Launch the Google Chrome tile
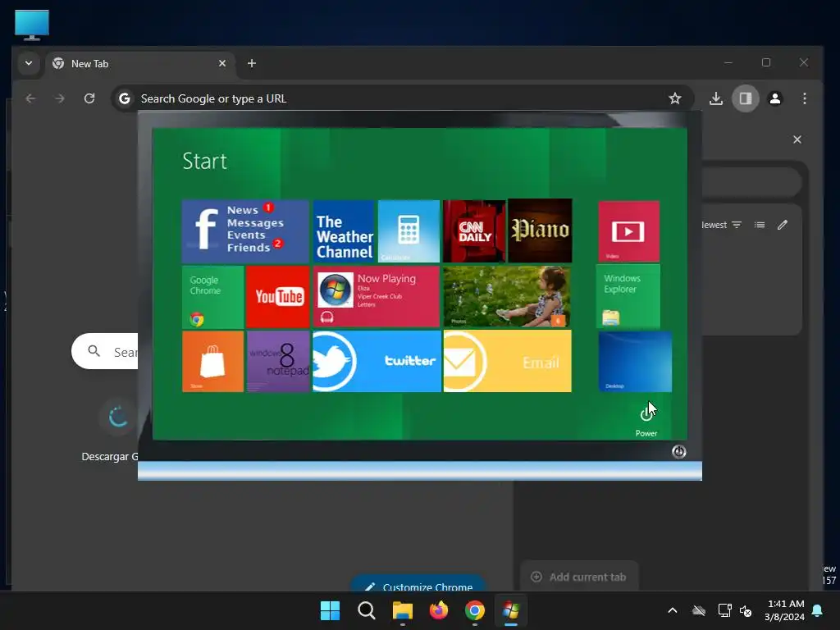Screen dimensions: 840x630 (x=212, y=297)
